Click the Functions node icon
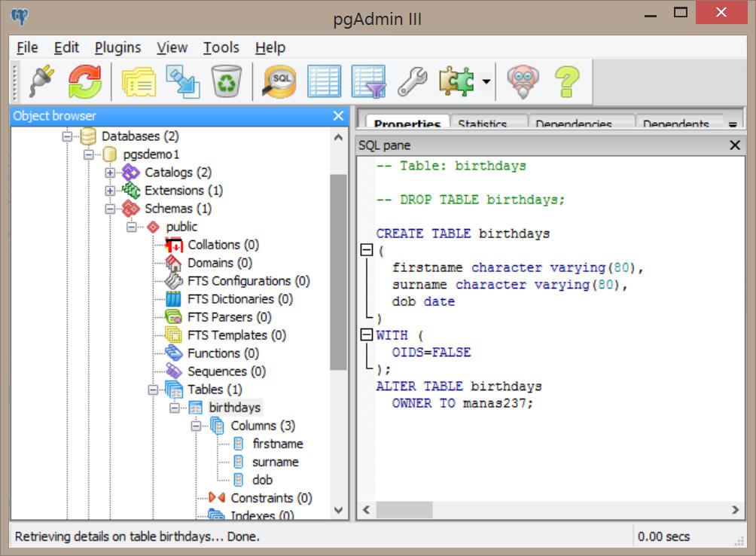The width and height of the screenshot is (756, 556). pyautogui.click(x=174, y=353)
